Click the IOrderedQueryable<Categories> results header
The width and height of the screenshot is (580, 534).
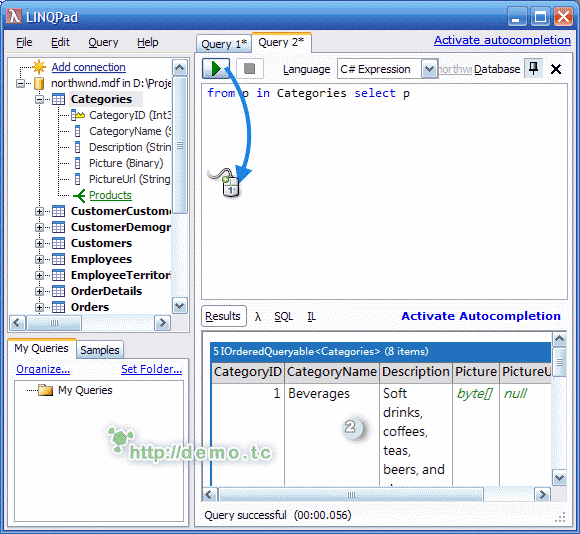pyautogui.click(x=380, y=351)
